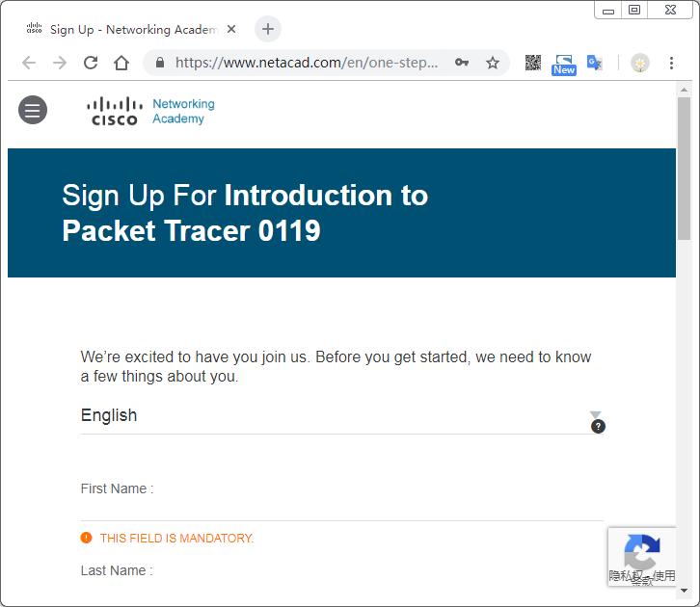Click the profile avatar icon

click(640, 63)
